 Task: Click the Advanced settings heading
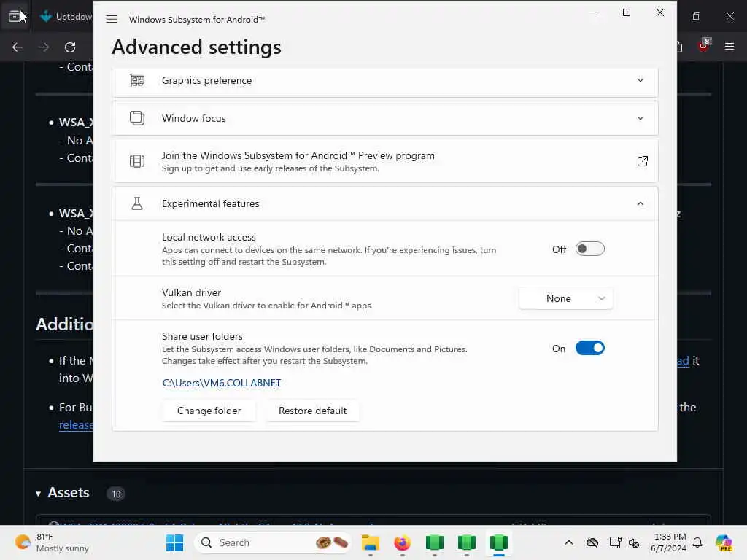pos(196,47)
